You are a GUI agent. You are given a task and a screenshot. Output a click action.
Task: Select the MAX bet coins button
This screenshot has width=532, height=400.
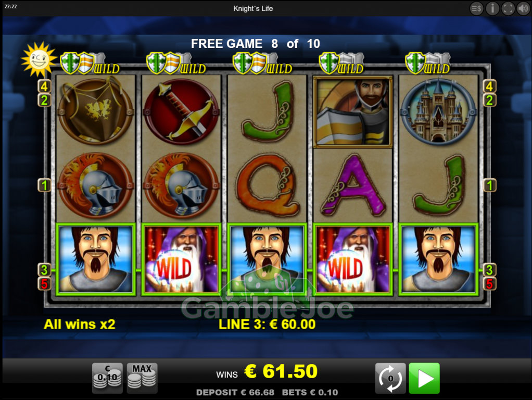[142, 378]
